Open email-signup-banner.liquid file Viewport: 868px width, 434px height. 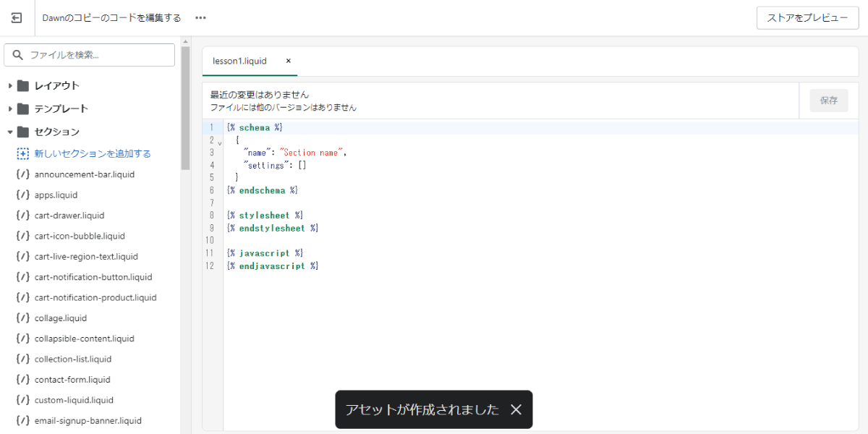pos(88,420)
